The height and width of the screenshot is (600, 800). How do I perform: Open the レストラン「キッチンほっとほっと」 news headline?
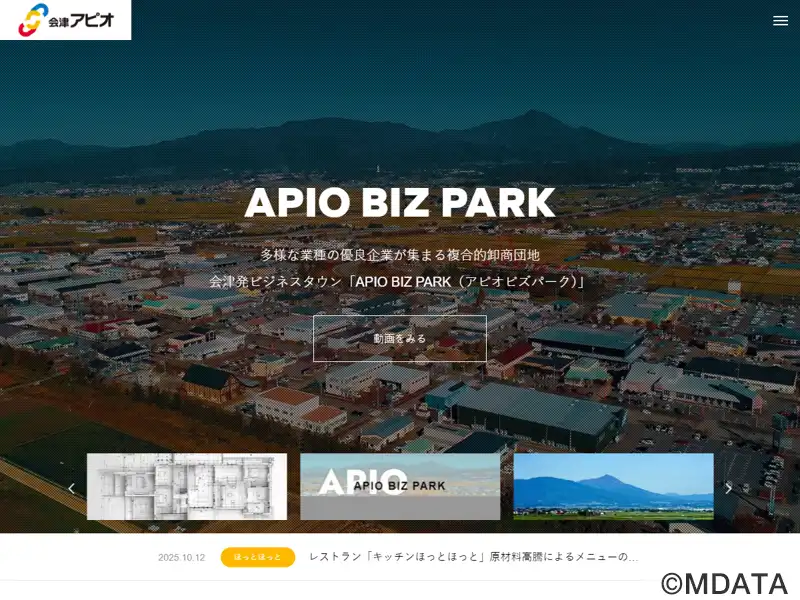coord(473,557)
